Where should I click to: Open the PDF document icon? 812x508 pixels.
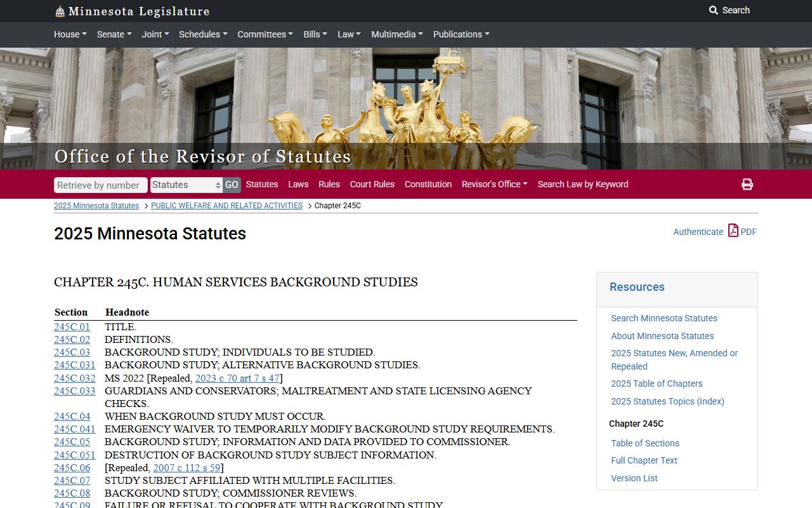pos(733,231)
